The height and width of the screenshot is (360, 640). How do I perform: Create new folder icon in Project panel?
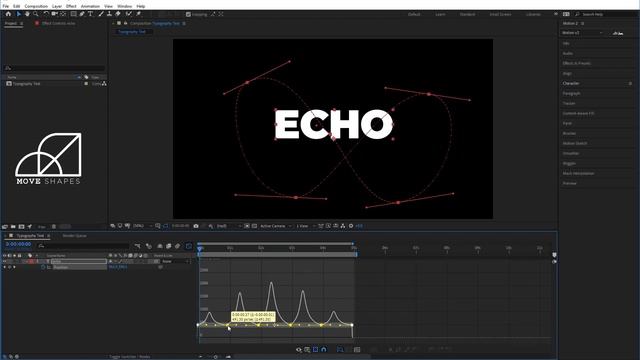(13, 227)
